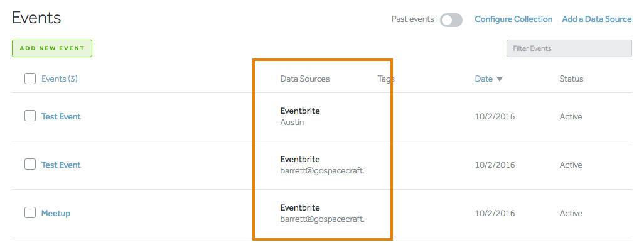Toggle the Past events switch
644x252 pixels.
click(x=451, y=20)
